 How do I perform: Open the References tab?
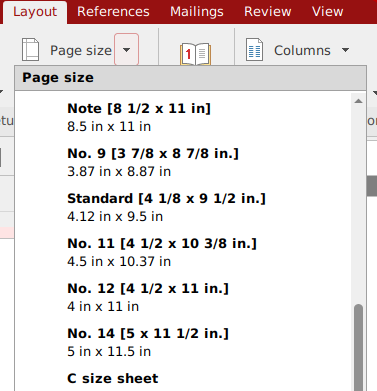tap(113, 12)
